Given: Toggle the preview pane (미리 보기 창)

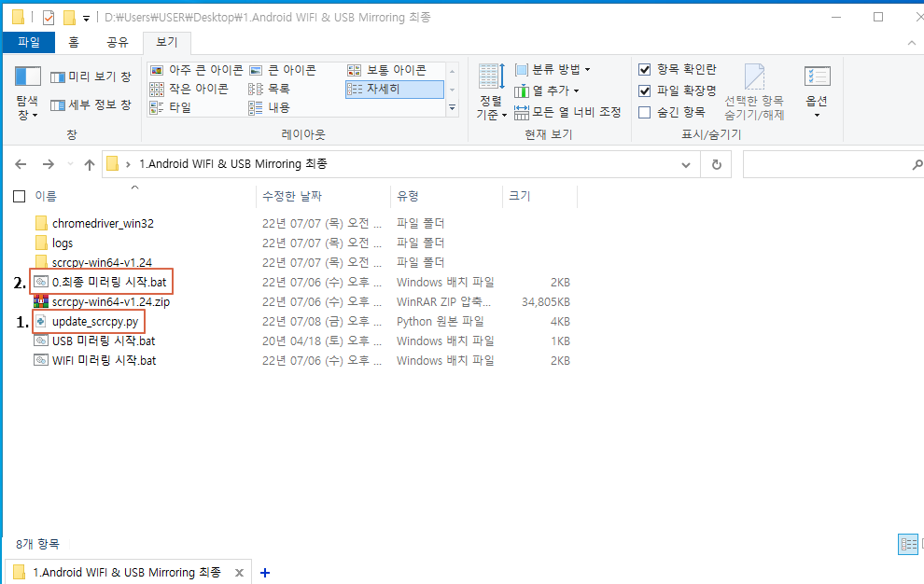Looking at the screenshot, I should pos(91,76).
